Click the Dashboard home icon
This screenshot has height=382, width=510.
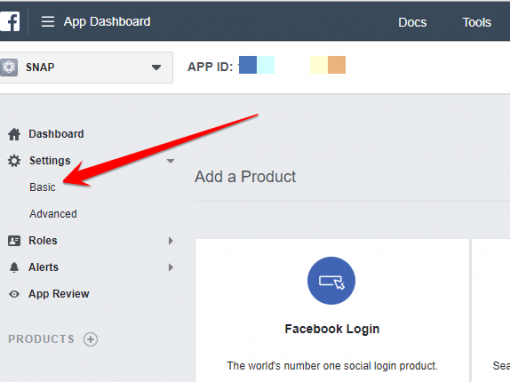(x=14, y=134)
